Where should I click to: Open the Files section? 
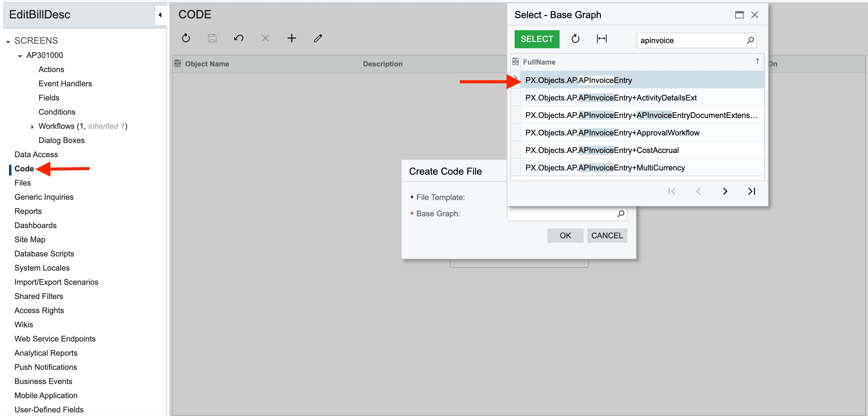coord(23,183)
